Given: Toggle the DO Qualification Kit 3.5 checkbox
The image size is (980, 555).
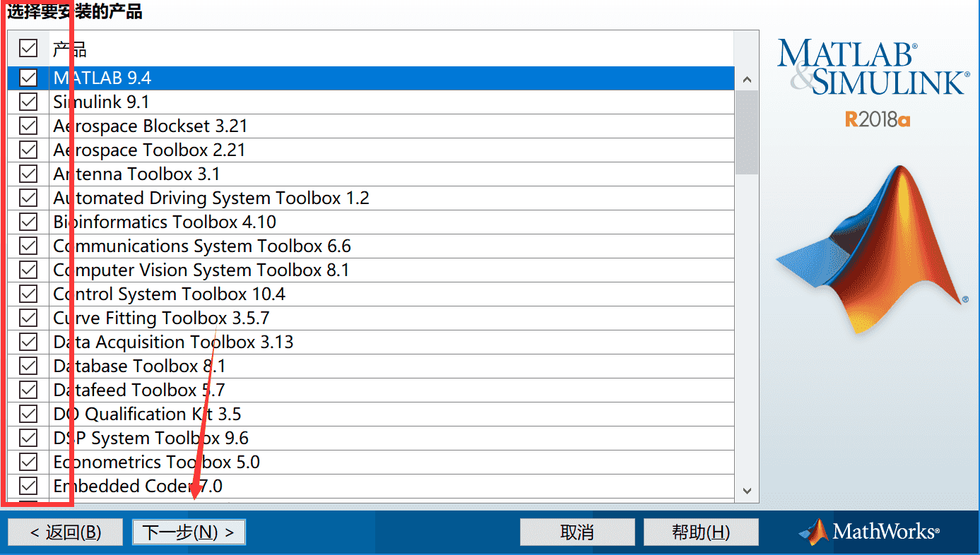Looking at the screenshot, I should pyautogui.click(x=28, y=414).
